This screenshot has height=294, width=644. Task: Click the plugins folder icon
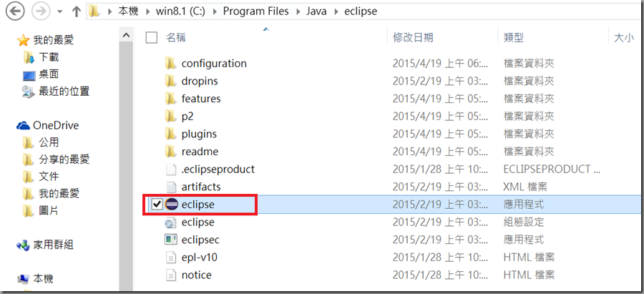pyautogui.click(x=170, y=134)
